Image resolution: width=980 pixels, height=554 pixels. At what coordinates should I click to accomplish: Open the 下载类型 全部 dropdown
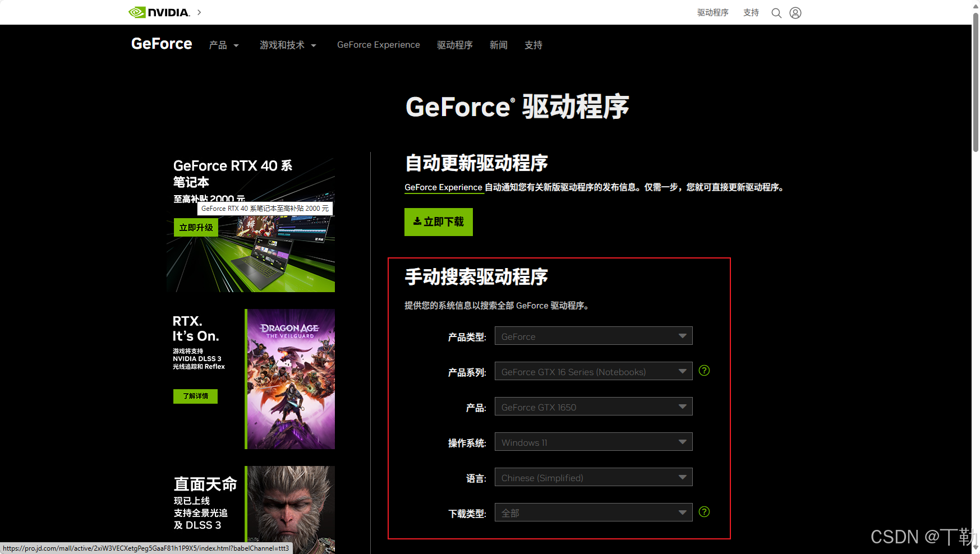(593, 513)
